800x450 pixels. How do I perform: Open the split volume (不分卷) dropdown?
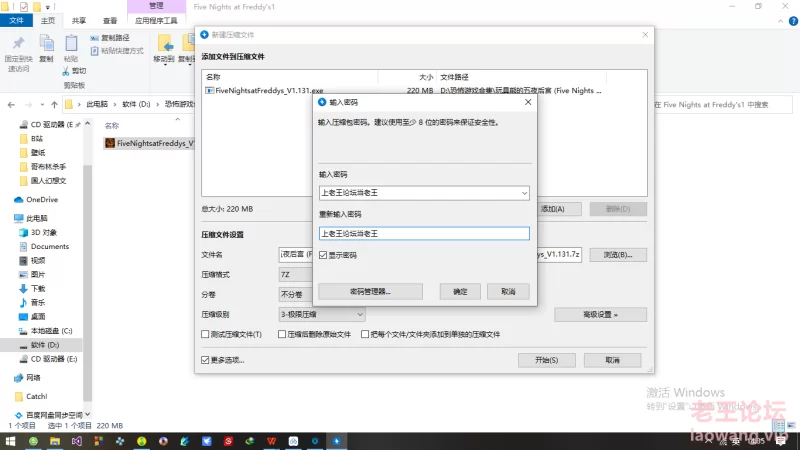(x=296, y=294)
